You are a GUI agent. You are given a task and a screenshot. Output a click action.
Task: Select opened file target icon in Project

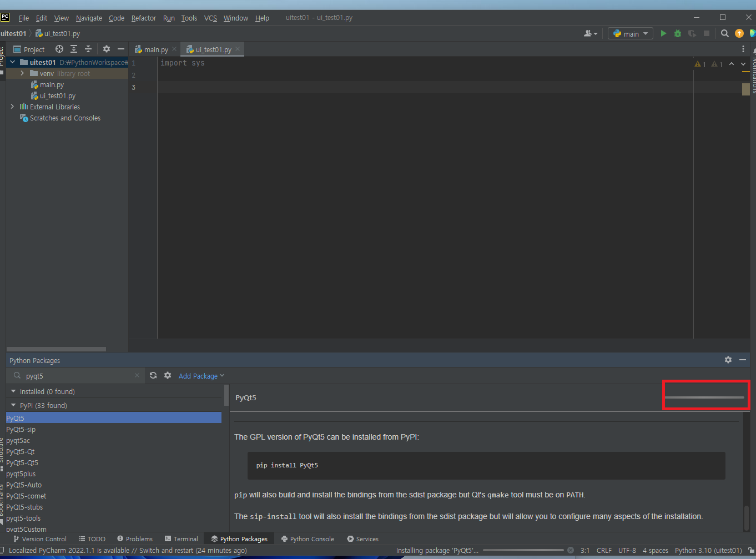pyautogui.click(x=59, y=49)
